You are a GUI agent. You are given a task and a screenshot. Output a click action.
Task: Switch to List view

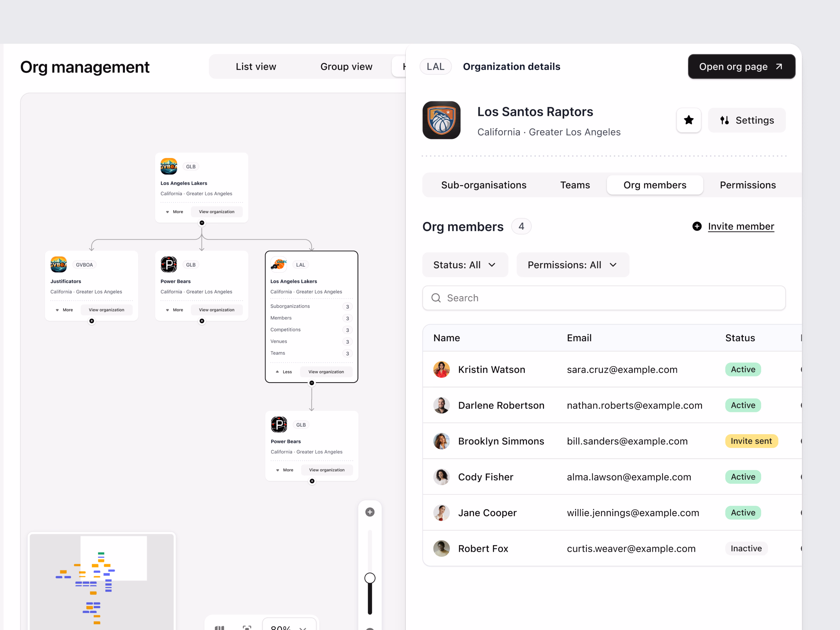click(x=256, y=67)
